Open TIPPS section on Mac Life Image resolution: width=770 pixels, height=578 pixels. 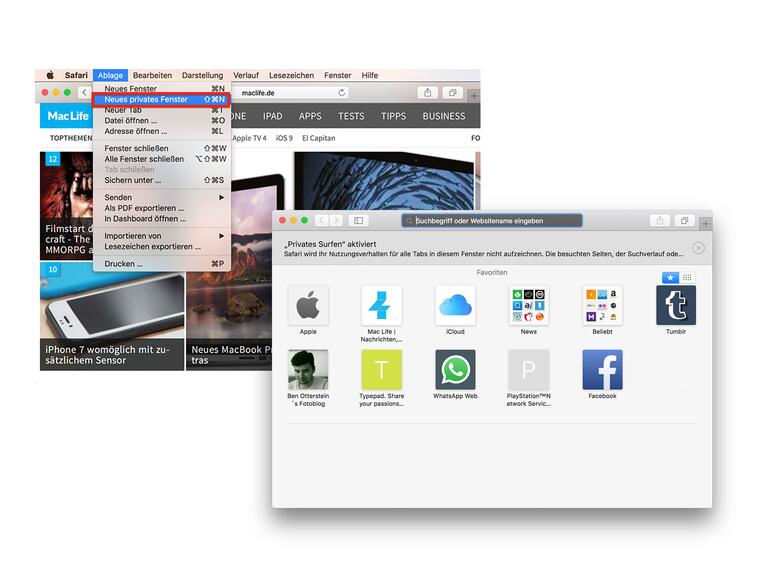[393, 116]
